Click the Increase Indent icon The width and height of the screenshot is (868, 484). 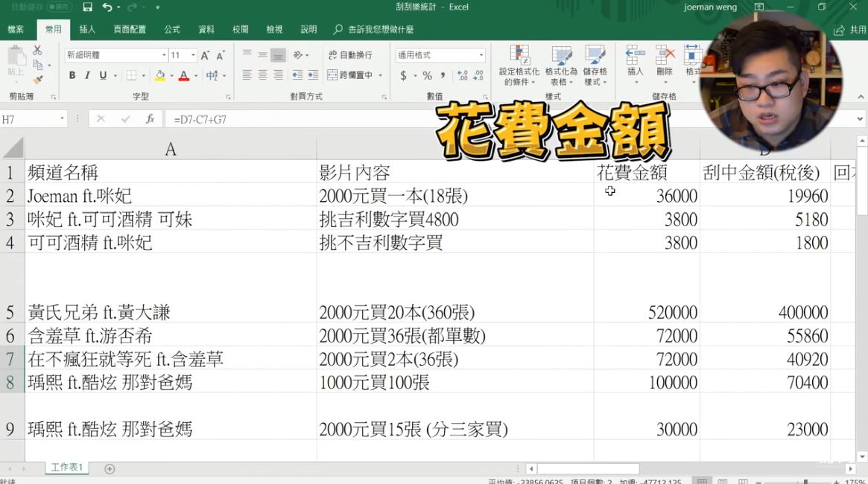313,75
